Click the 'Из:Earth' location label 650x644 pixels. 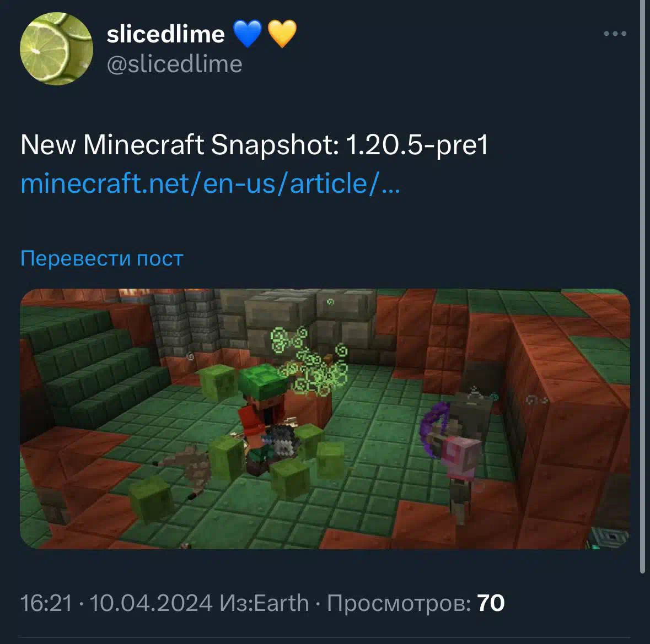tap(265, 603)
